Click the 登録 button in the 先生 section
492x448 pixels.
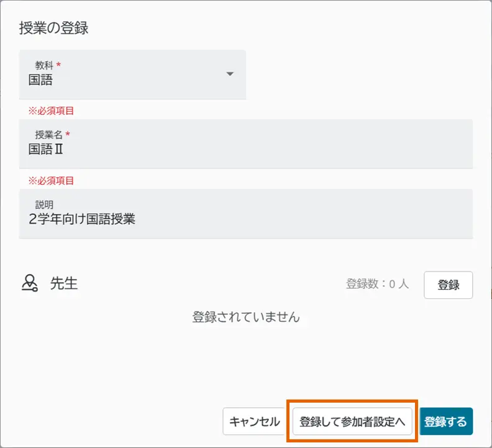[x=448, y=285]
